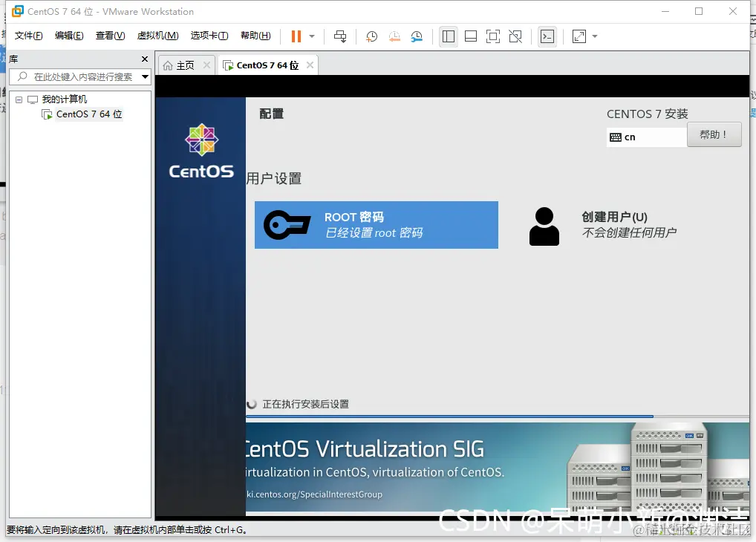Open the 创建用户(U) settings
This screenshot has height=542, width=756.
click(629, 225)
